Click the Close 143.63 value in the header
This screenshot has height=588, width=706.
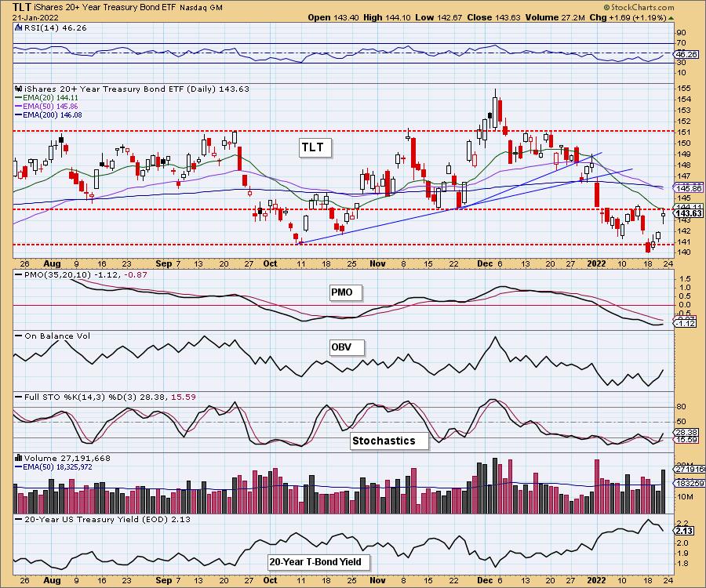494,17
